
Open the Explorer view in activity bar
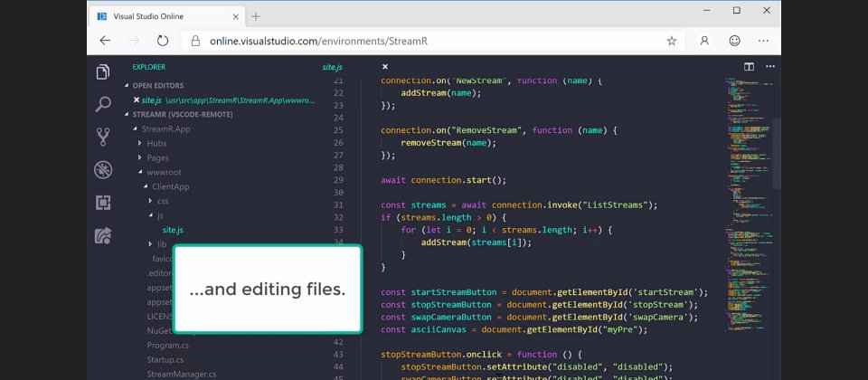(x=103, y=72)
